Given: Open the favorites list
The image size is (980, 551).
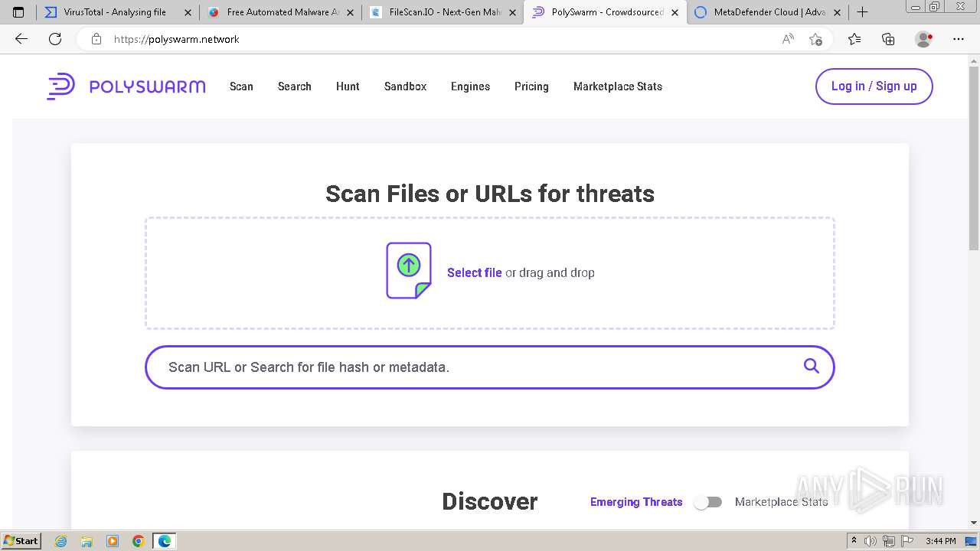Looking at the screenshot, I should click(854, 39).
